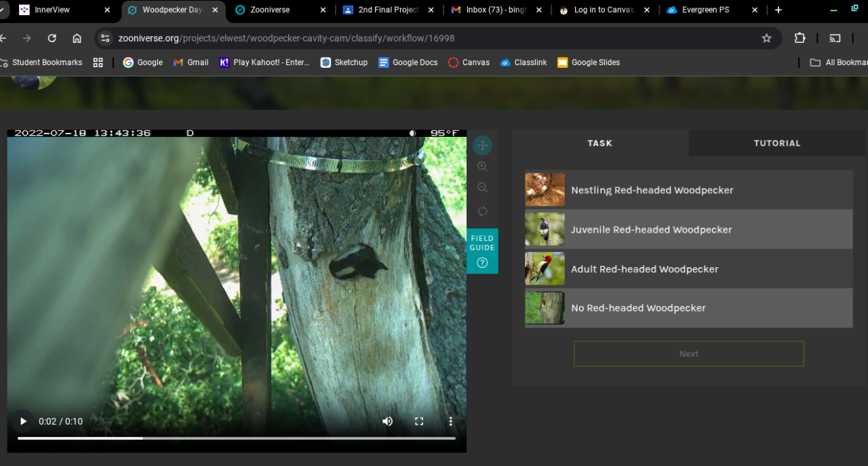Viewport: 868px width, 466px height.
Task: Play the woodpecker video
Action: point(23,421)
